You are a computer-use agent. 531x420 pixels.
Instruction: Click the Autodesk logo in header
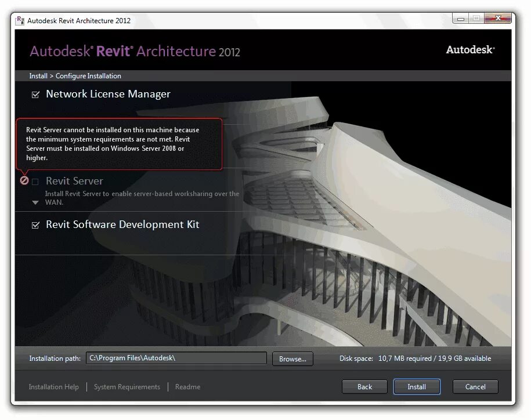pyautogui.click(x=471, y=50)
